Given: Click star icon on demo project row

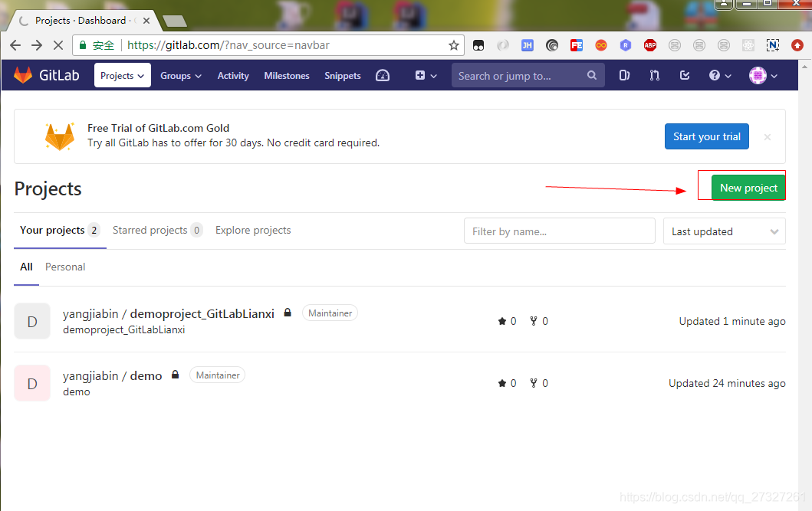Looking at the screenshot, I should [x=501, y=383].
